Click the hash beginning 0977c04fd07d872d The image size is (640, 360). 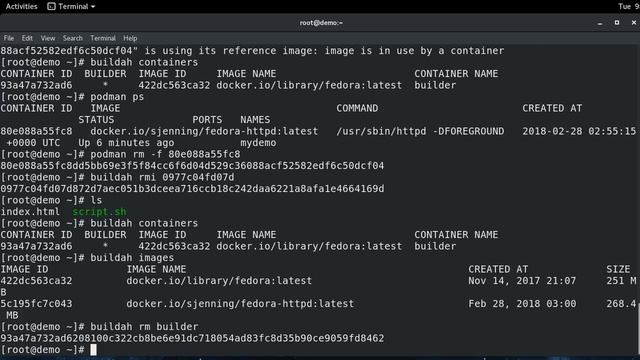coord(192,189)
